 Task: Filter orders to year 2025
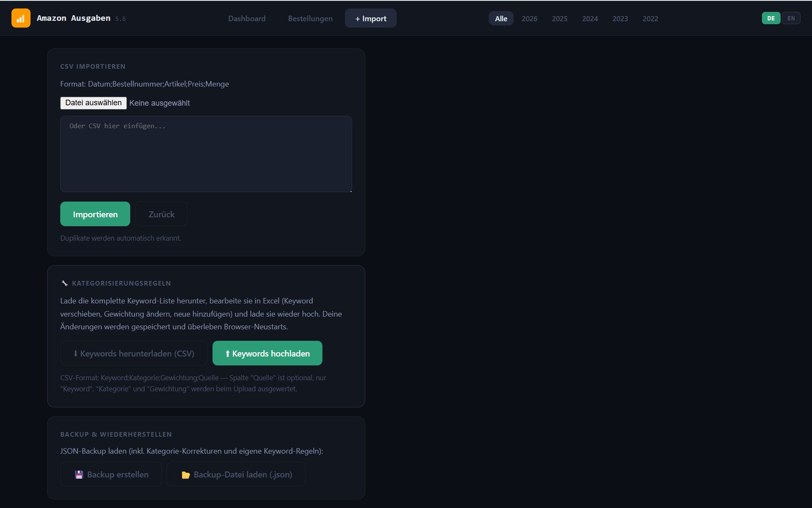click(x=560, y=18)
